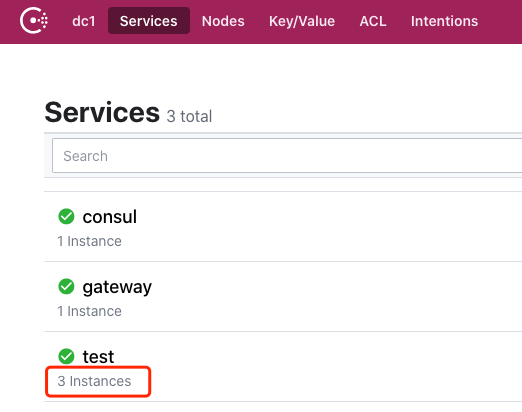522x412 pixels.
Task: Select the Services tab
Action: pos(149,21)
